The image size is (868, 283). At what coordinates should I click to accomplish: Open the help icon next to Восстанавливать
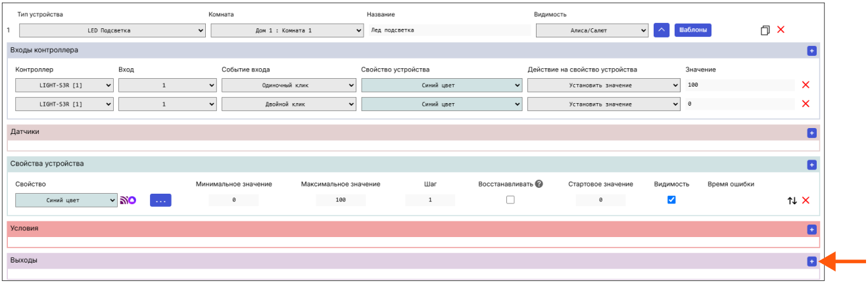coord(539,184)
